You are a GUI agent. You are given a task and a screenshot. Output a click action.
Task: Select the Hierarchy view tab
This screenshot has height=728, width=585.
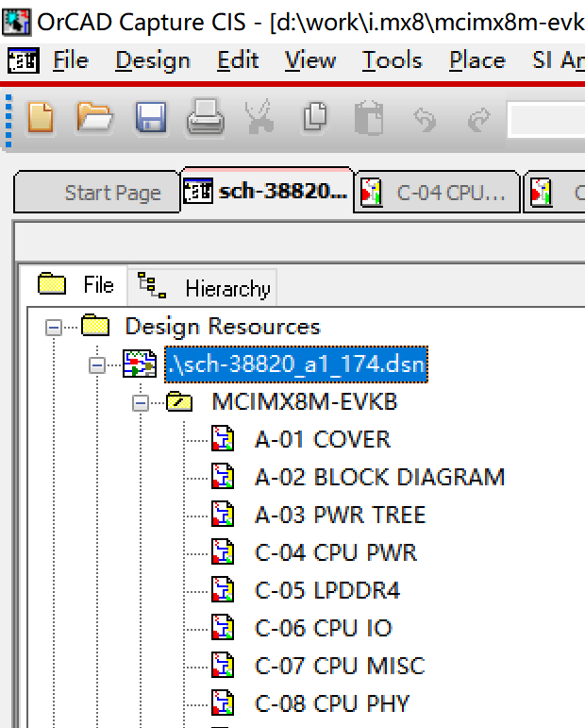(202, 287)
